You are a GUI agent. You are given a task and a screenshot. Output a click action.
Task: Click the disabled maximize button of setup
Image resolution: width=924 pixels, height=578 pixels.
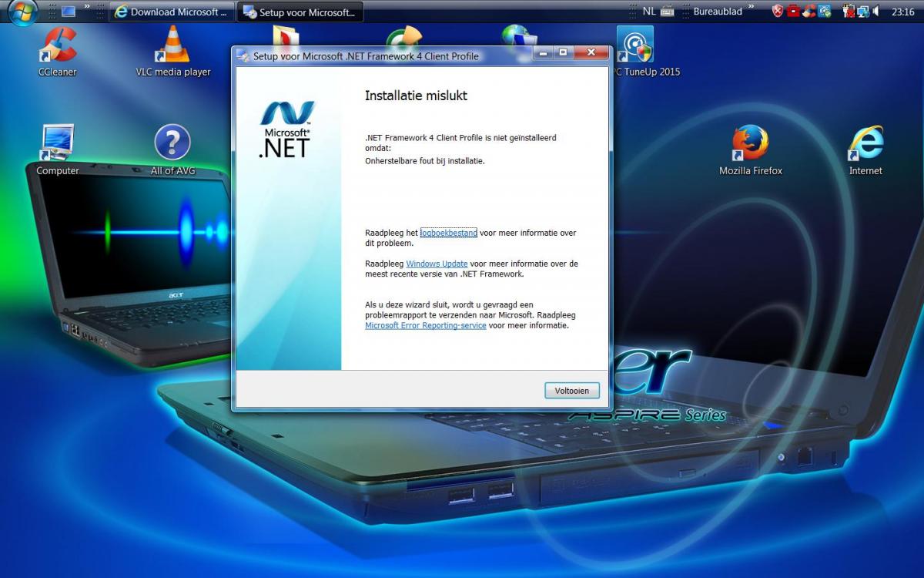click(563, 52)
